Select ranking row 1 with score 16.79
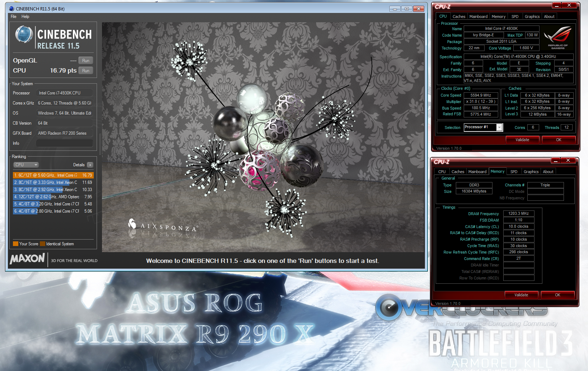The image size is (588, 371). pyautogui.click(x=53, y=175)
